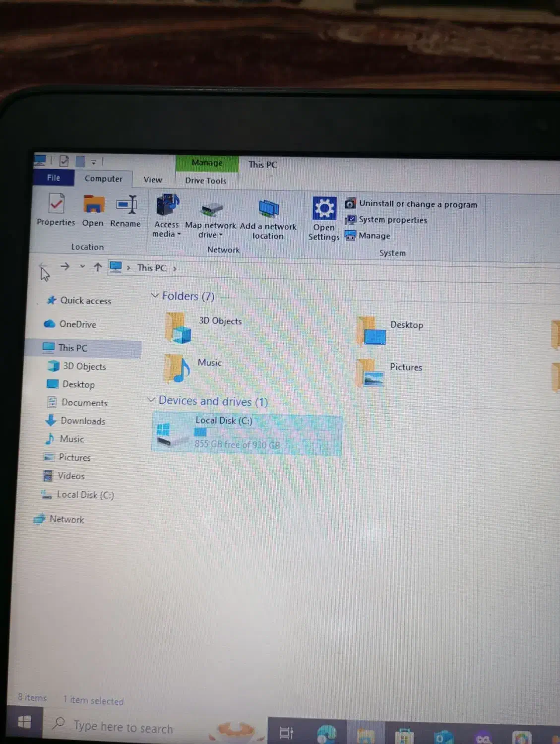Select Music in navigation pane
The image size is (560, 744).
[64, 439]
